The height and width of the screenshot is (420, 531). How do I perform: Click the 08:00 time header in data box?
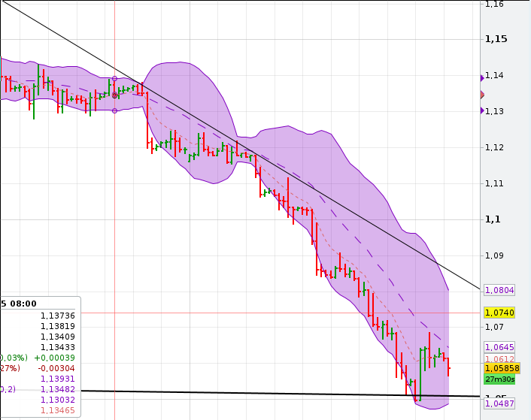point(23,304)
